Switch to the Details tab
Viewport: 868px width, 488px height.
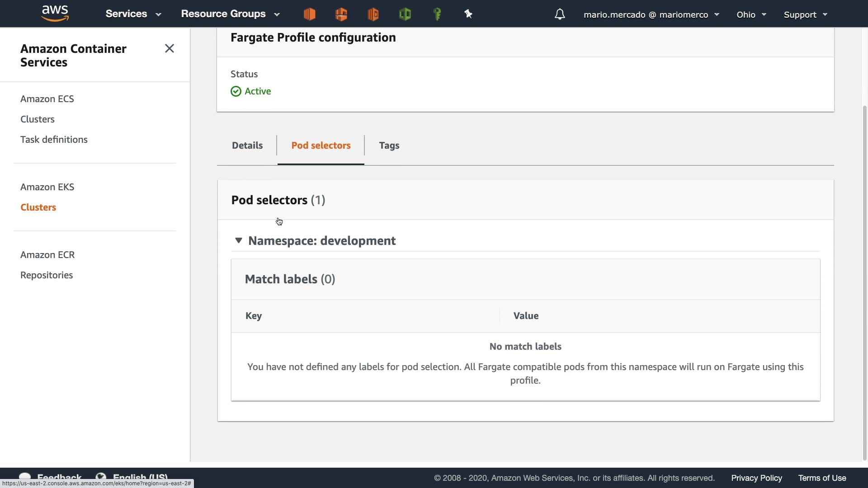[247, 145]
